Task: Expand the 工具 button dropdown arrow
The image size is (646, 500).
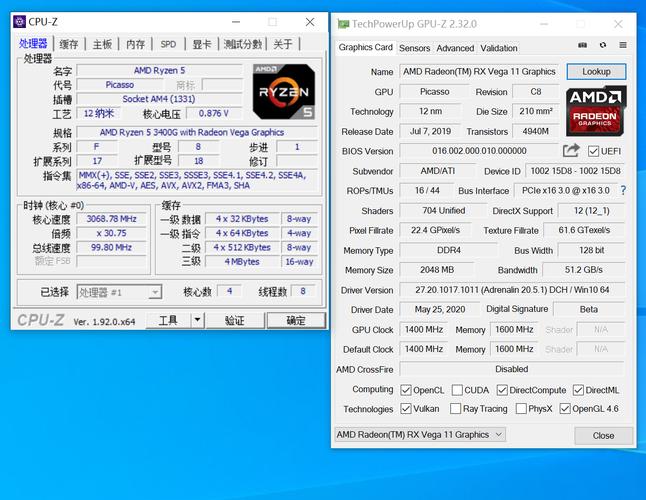Action: (x=197, y=320)
